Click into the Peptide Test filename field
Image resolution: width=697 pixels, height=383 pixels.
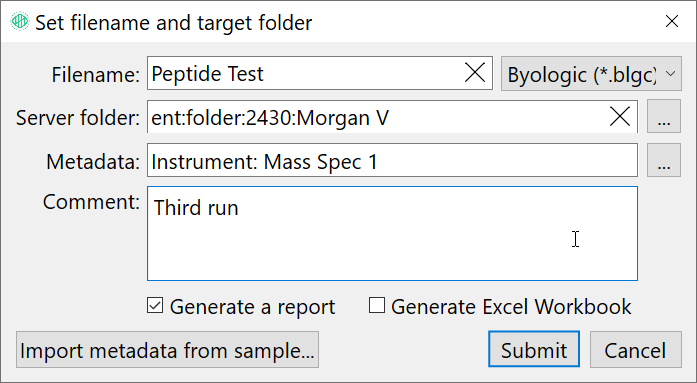[304, 73]
